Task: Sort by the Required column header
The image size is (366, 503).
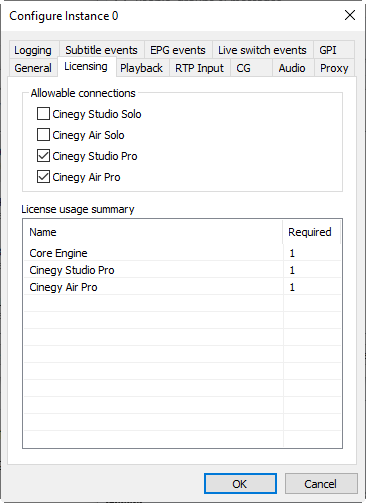Action: point(312,232)
